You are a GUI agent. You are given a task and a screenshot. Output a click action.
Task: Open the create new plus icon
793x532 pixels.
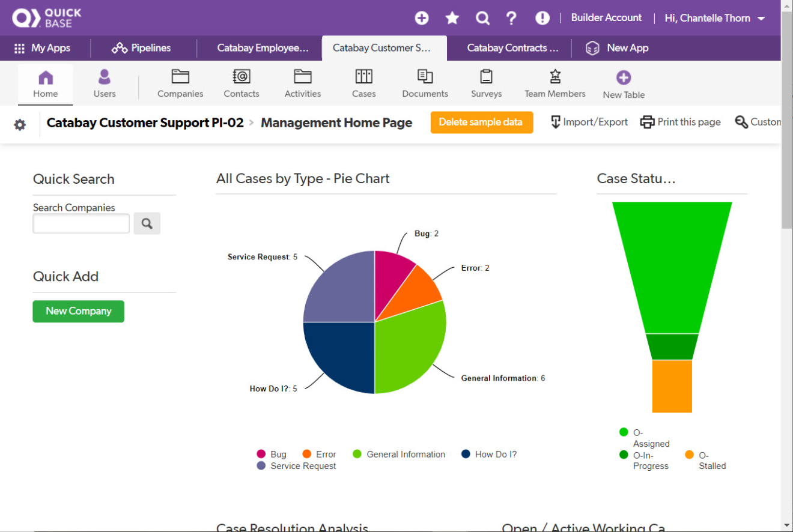(x=422, y=18)
